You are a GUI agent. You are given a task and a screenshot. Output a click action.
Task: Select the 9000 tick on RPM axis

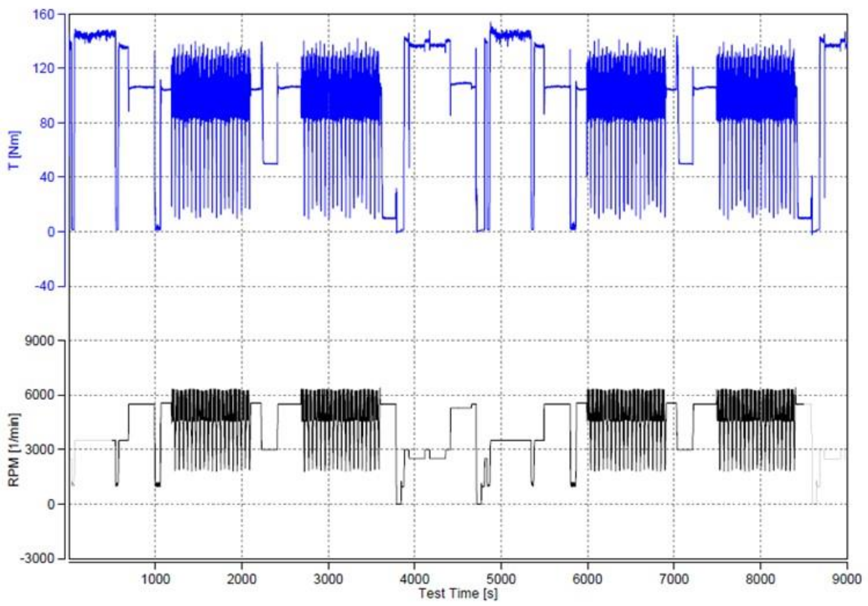(x=39, y=341)
